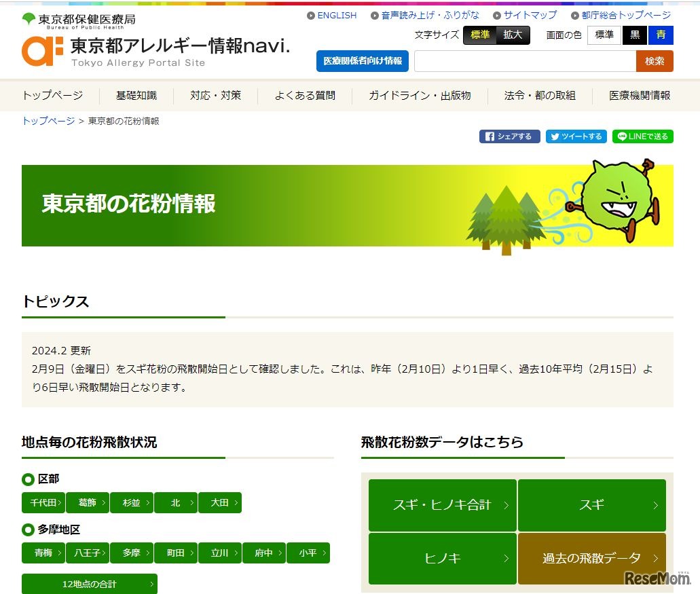Switch text size to 拡大
The width and height of the screenshot is (700, 594).
pos(513,35)
